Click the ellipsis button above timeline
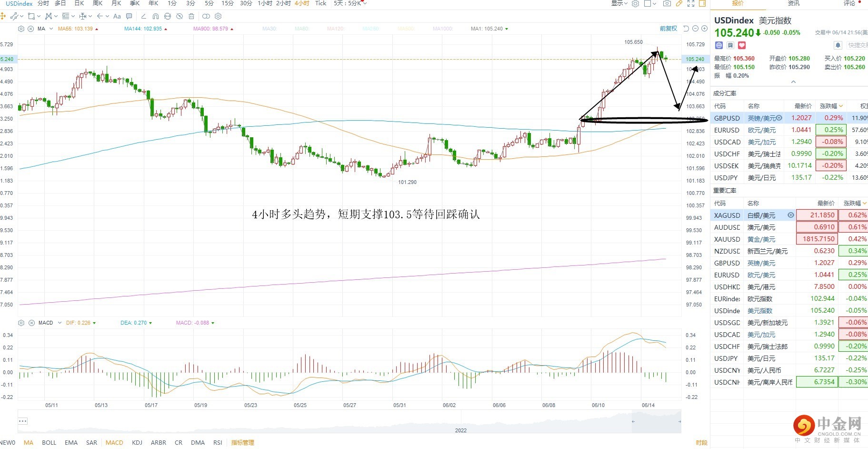Screen dimensions: 868x449 click(23, 421)
